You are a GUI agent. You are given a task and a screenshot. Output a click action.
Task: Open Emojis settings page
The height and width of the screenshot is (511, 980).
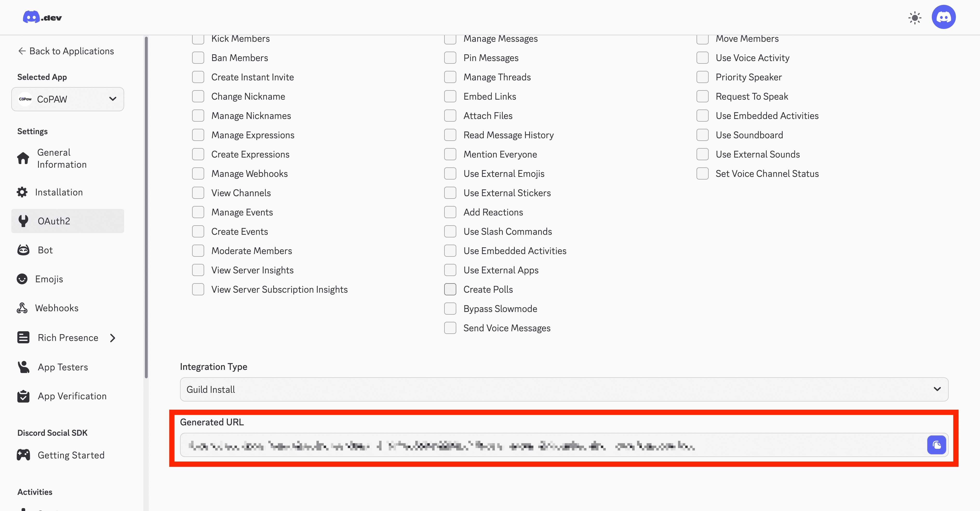tap(49, 279)
